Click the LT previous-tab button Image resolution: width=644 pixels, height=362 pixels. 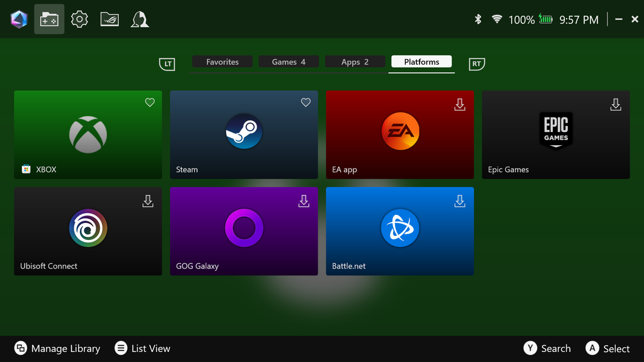point(167,63)
